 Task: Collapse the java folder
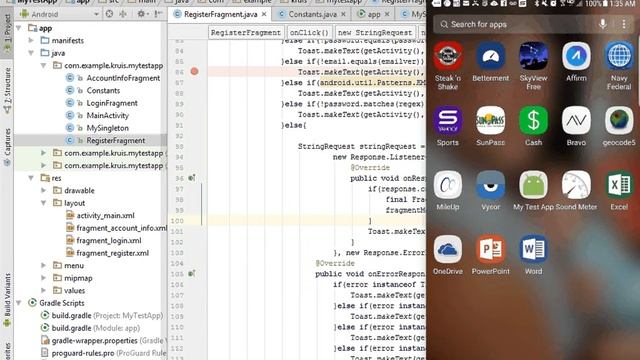tap(31, 53)
